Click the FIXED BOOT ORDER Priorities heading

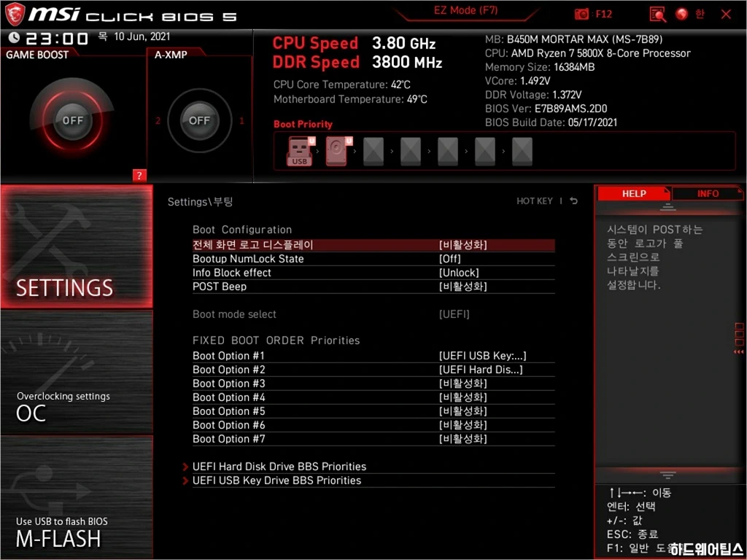click(276, 341)
